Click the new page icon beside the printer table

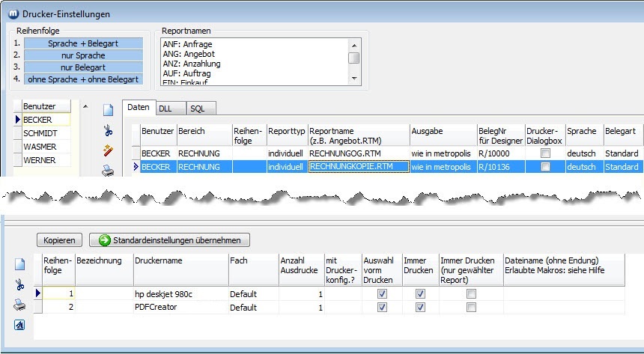pyautogui.click(x=19, y=264)
